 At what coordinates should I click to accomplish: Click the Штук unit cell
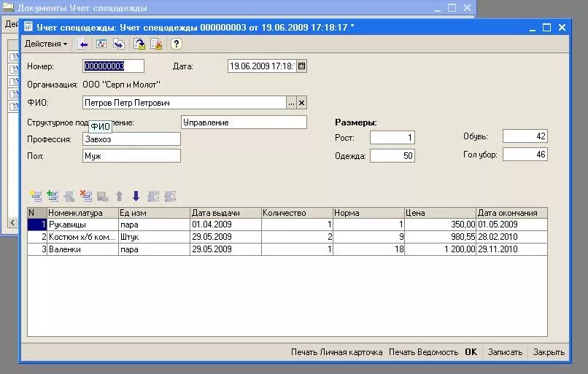[x=154, y=237]
